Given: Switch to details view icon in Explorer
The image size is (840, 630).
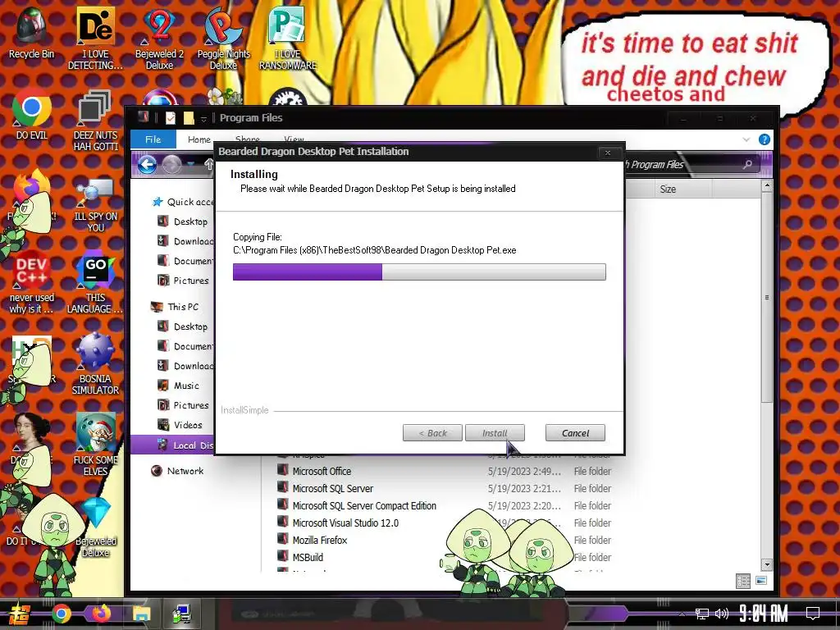Looking at the screenshot, I should point(743,581).
